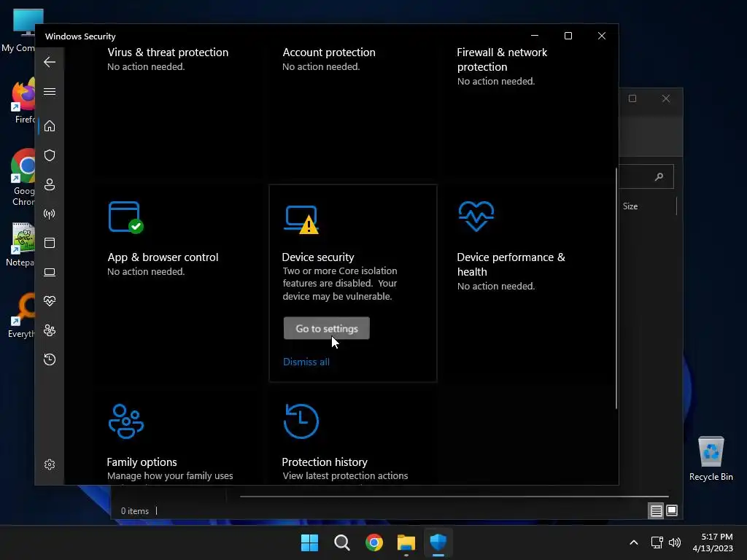Click the File Explorer horizontal scrollbar
747x560 pixels.
[454, 496]
